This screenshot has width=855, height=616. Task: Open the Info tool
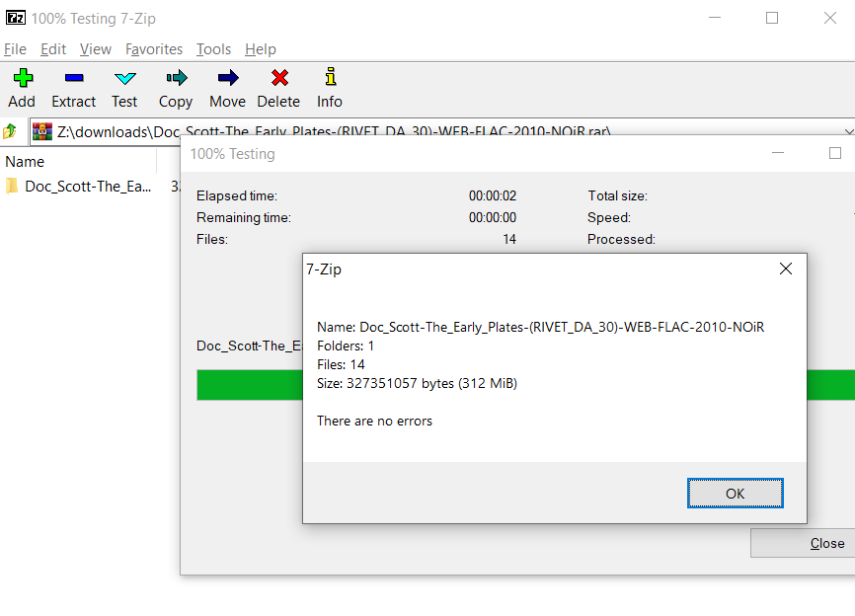(x=330, y=77)
